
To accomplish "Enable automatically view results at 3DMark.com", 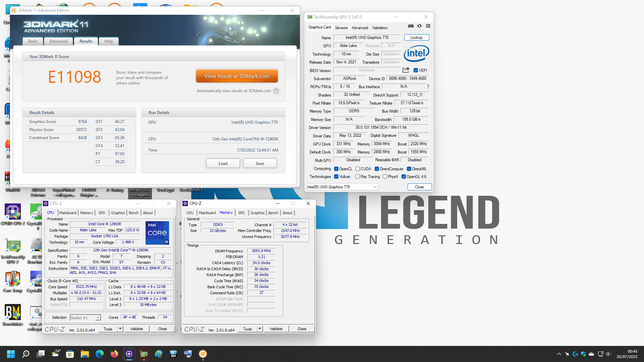I will click(276, 91).
